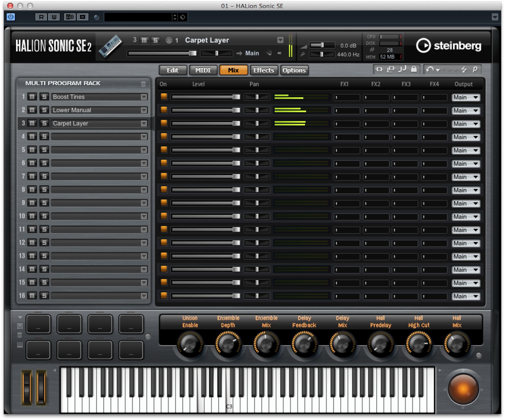This screenshot has height=420, width=505.
Task: Mute slot 3 Carpet Layer in rack
Action: tap(32, 123)
